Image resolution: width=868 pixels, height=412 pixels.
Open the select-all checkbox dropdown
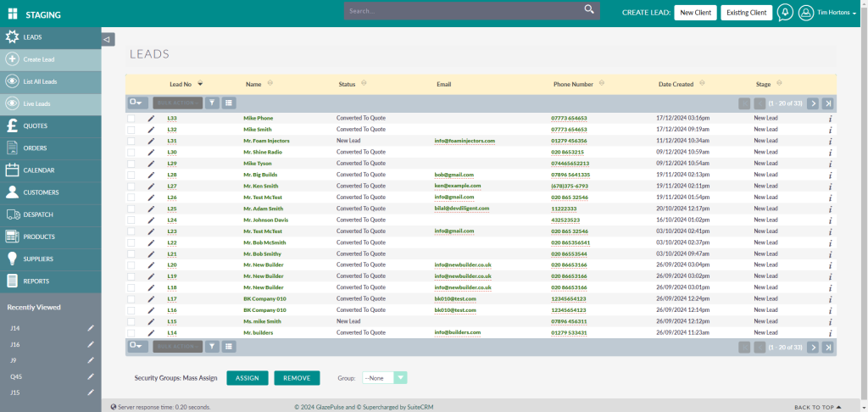137,103
